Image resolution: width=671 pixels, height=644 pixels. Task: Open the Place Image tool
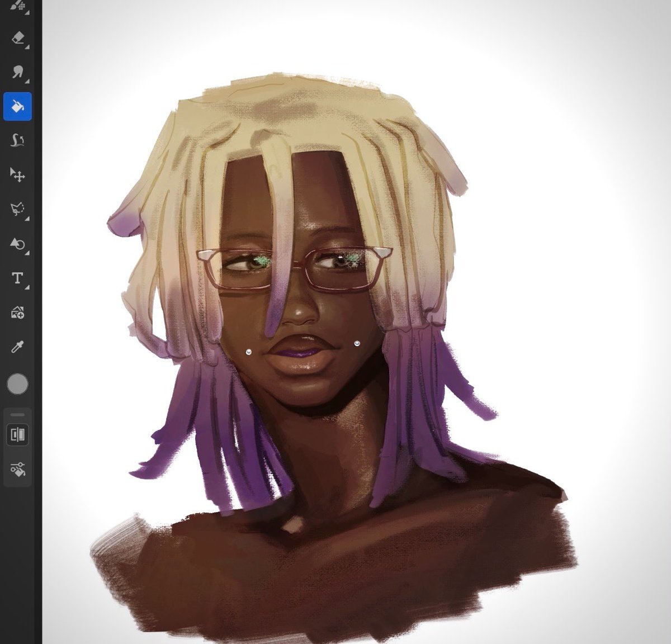coord(17,312)
